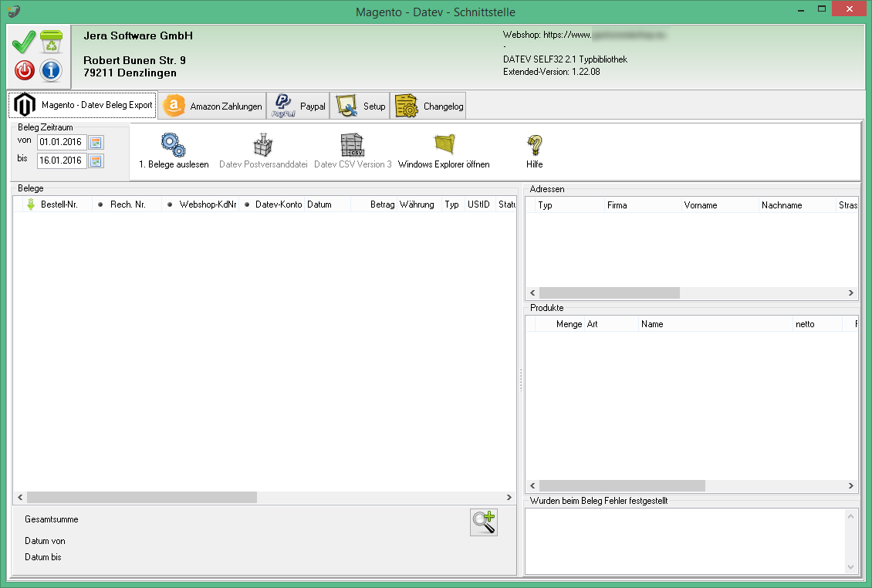Click the blue info icon
The height and width of the screenshot is (588, 872).
tap(51, 70)
